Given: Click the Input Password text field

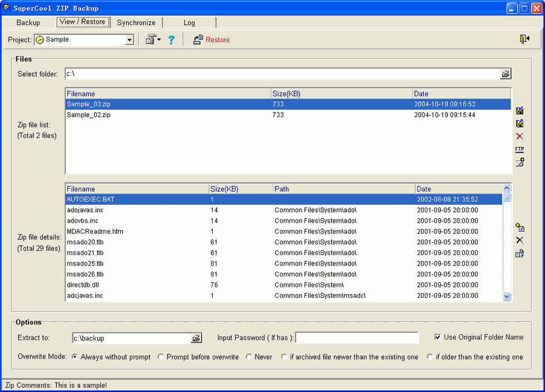Looking at the screenshot, I should point(357,338).
